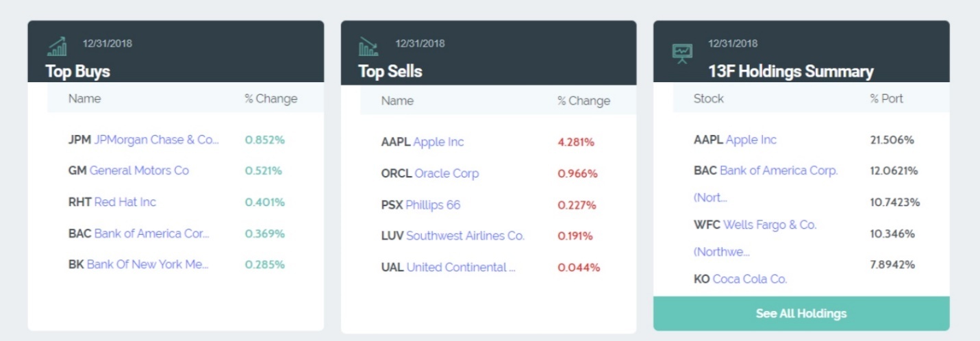Click the Bank Of New York Mellon link
Screen dimensions: 980x341
point(147,264)
